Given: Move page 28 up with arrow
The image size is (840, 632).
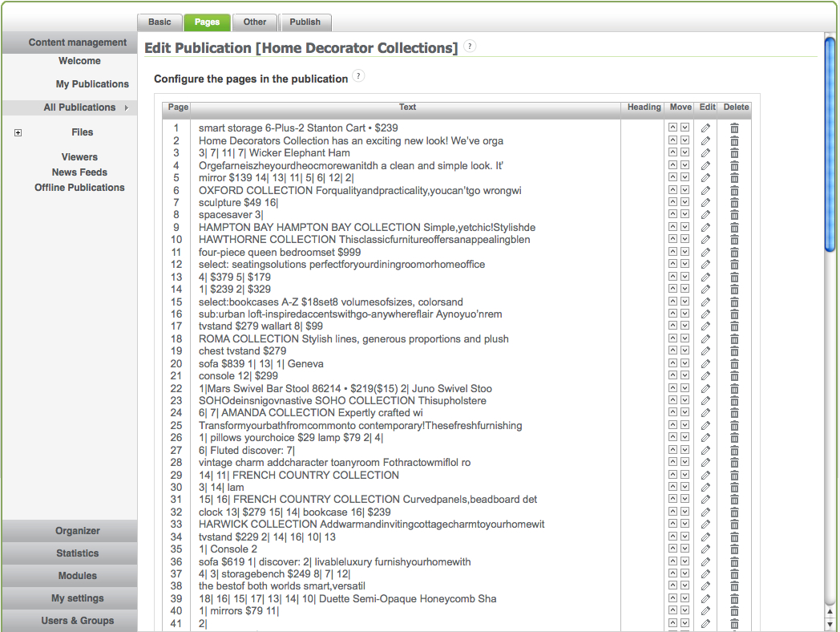Looking at the screenshot, I should (673, 463).
